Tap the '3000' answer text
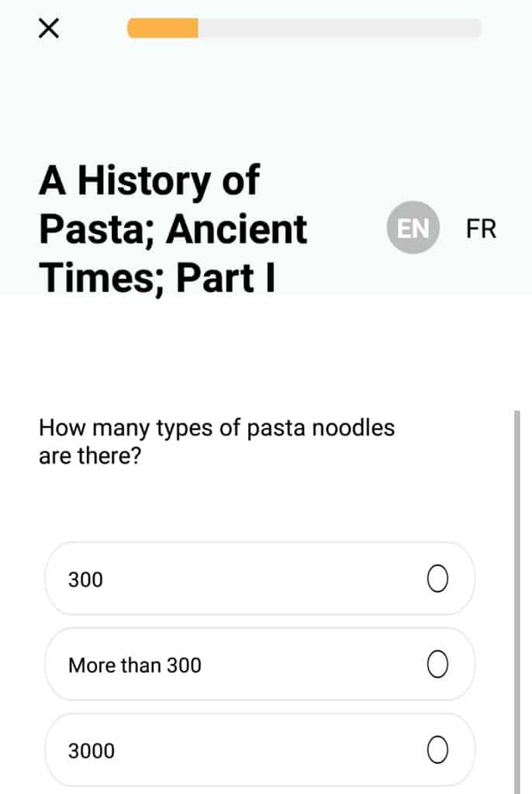The image size is (532, 794). [x=92, y=751]
